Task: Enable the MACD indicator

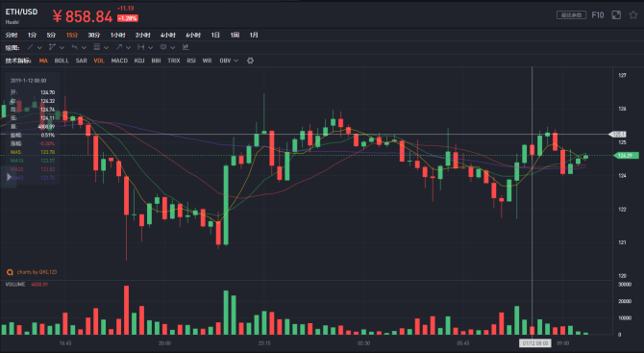Action: point(119,61)
